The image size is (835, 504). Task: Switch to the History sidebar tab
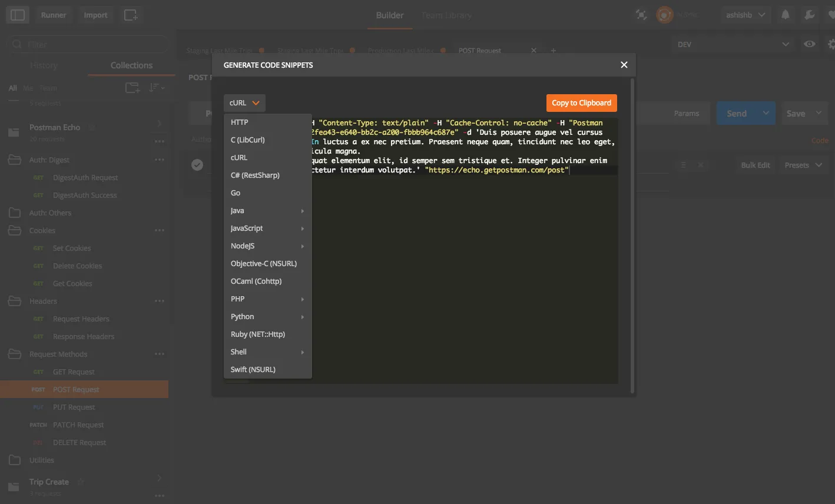point(44,65)
